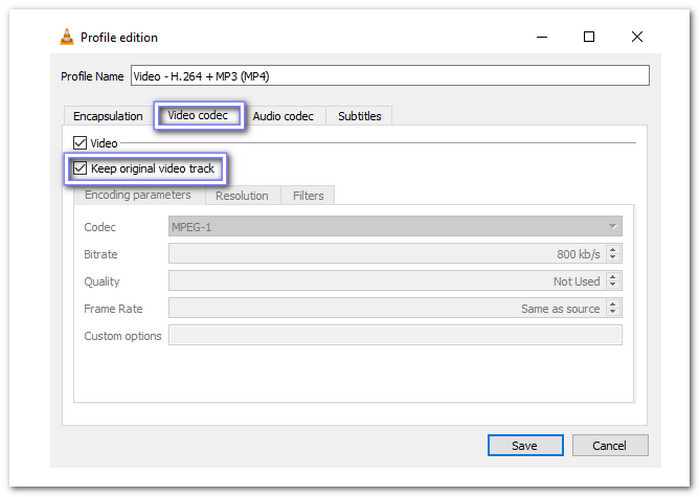
Task: Click the Bitrate 800 kb/s field
Action: click(387, 254)
